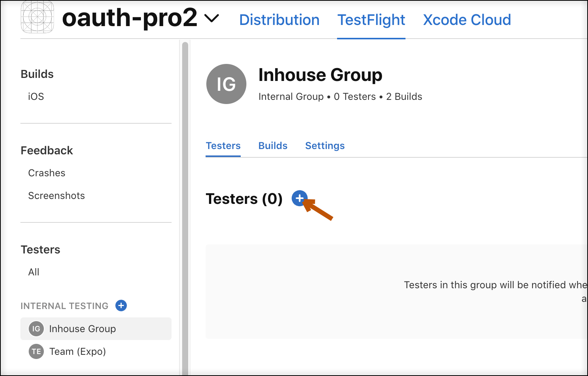Viewport: 588px width, 376px height.
Task: Click the TE badge next to Team (Expo)
Action: pyautogui.click(x=36, y=351)
